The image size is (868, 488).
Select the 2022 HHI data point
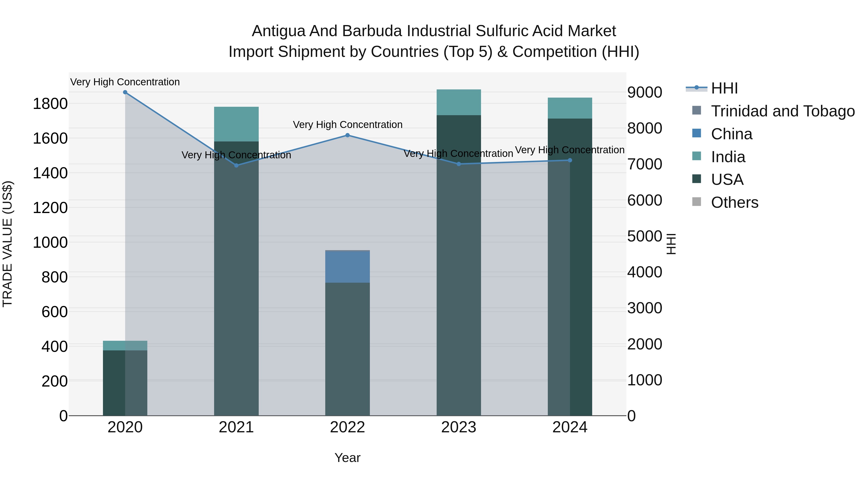pyautogui.click(x=347, y=135)
